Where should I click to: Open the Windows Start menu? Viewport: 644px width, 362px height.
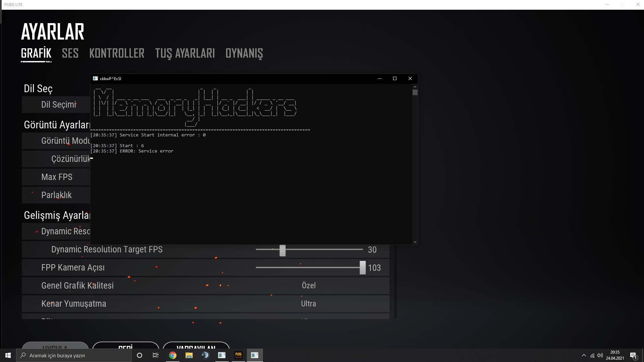pos(8,355)
